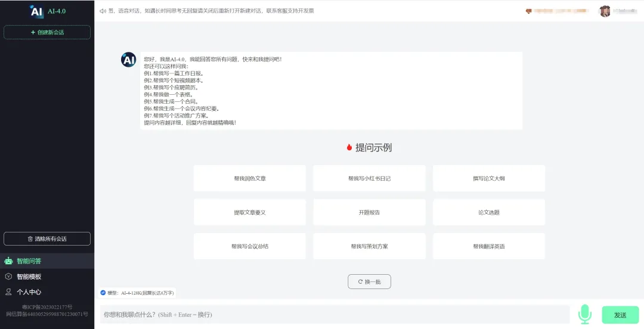Click the line 例1.帮我写一篇工作日报。
644x329 pixels.
coord(175,73)
